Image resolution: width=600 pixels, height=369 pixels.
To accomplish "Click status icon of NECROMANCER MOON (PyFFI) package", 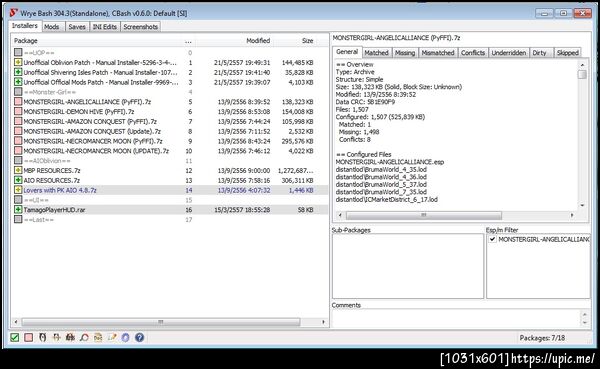I will 18,141.
